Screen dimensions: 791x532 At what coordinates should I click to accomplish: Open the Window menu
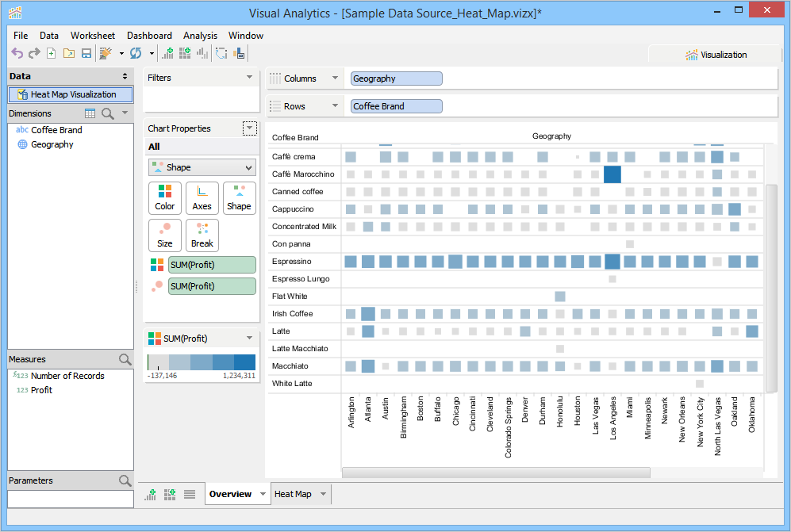(x=246, y=36)
